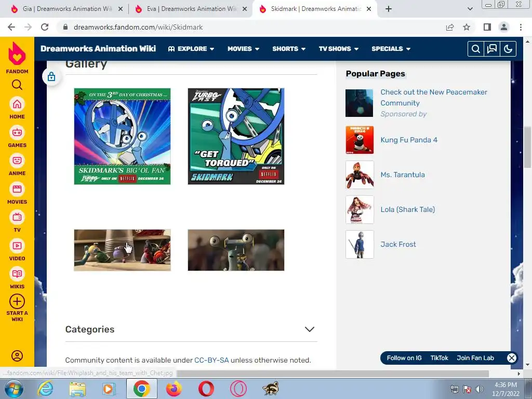Screen dimensions: 532x399
Task: Open the Get Torqued Skidmark poster
Action: click(236, 137)
